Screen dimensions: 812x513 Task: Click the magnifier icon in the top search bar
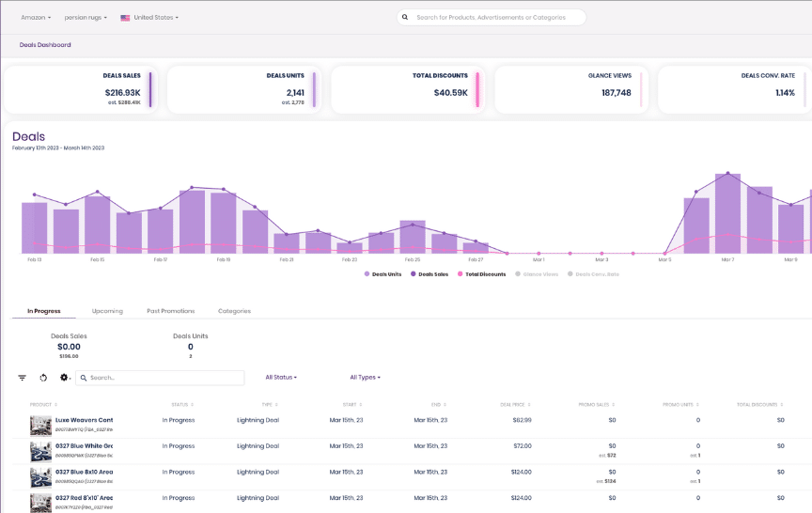[405, 17]
